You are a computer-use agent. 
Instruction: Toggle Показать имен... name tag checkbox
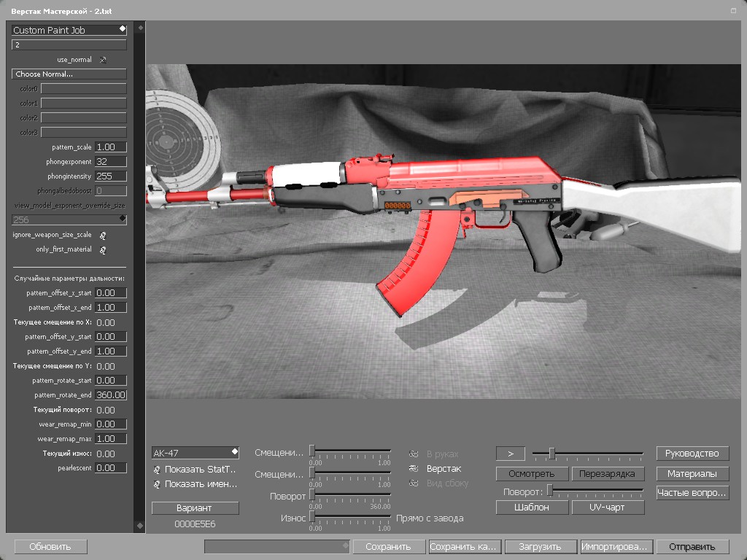157,484
